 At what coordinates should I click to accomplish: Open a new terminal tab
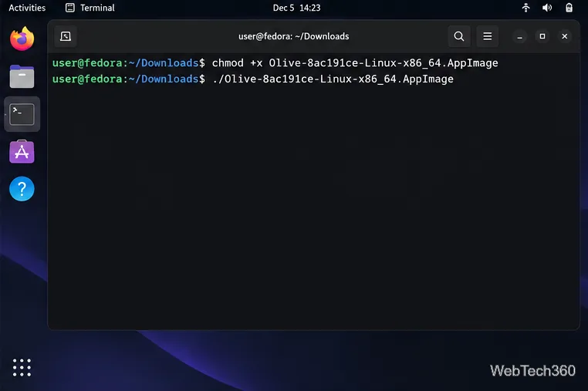(66, 36)
